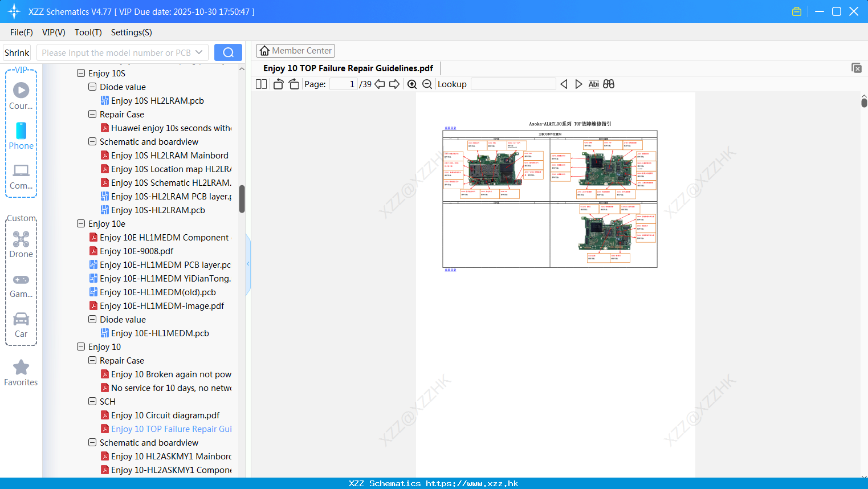The image size is (868, 489).
Task: Click the bottom blue link in PDF page
Action: [x=450, y=270]
